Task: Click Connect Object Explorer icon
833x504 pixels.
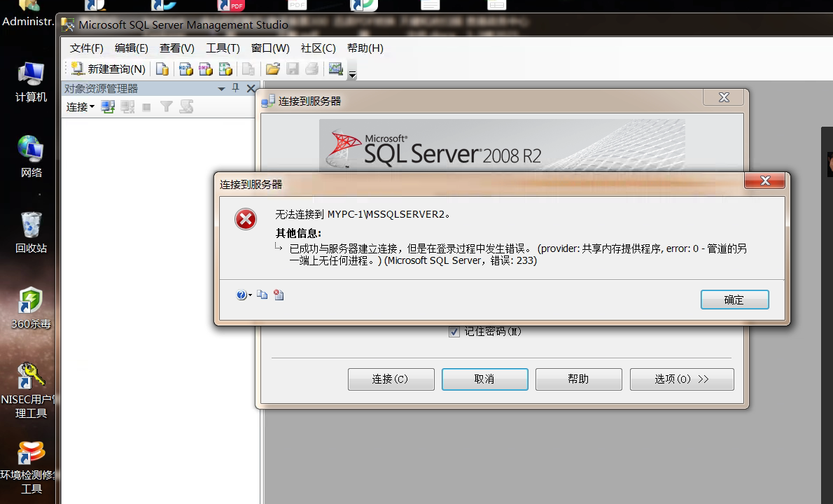Action: 108,107
